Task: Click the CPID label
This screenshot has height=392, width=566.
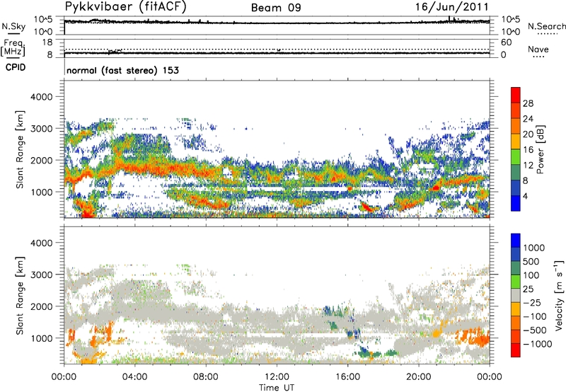Action: click(x=16, y=67)
